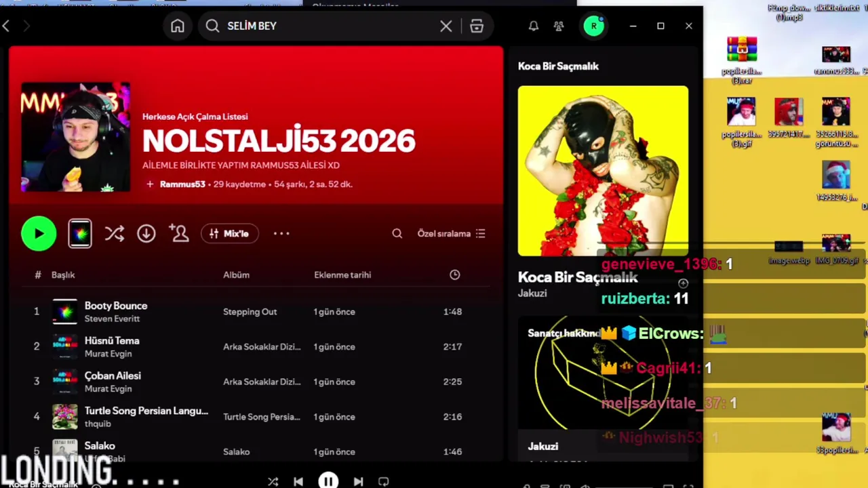Viewport: 868px width, 488px height.
Task: Select the Booty Bounce track title
Action: [x=116, y=306]
